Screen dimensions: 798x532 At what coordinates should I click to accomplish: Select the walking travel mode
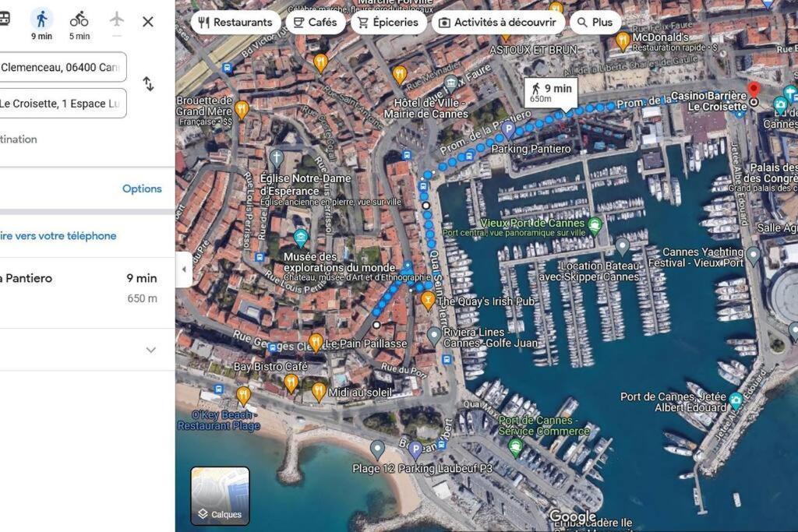[42, 24]
